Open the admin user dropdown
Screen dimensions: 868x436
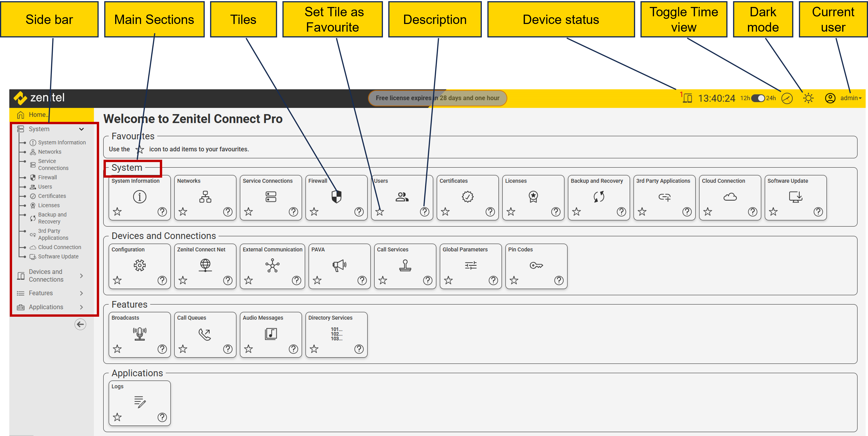pyautogui.click(x=850, y=98)
